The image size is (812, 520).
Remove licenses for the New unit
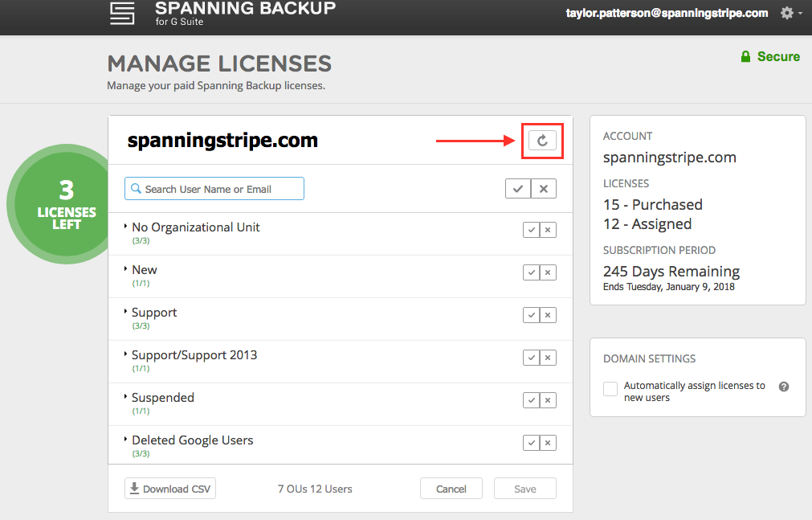click(548, 272)
